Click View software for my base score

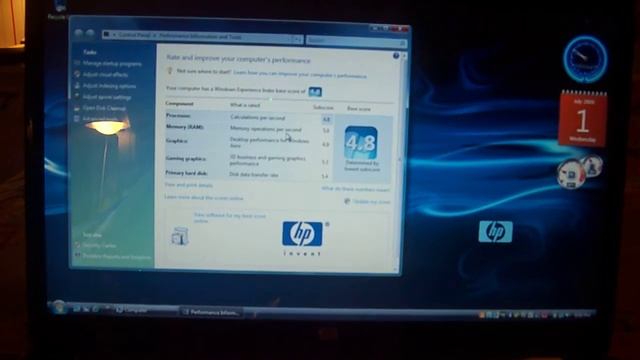pyautogui.click(x=230, y=218)
